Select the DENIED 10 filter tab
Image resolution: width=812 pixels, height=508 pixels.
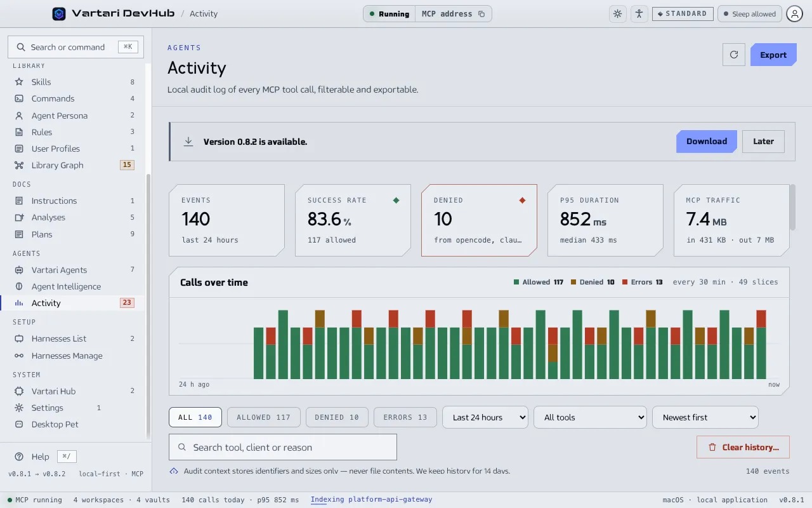coord(337,417)
